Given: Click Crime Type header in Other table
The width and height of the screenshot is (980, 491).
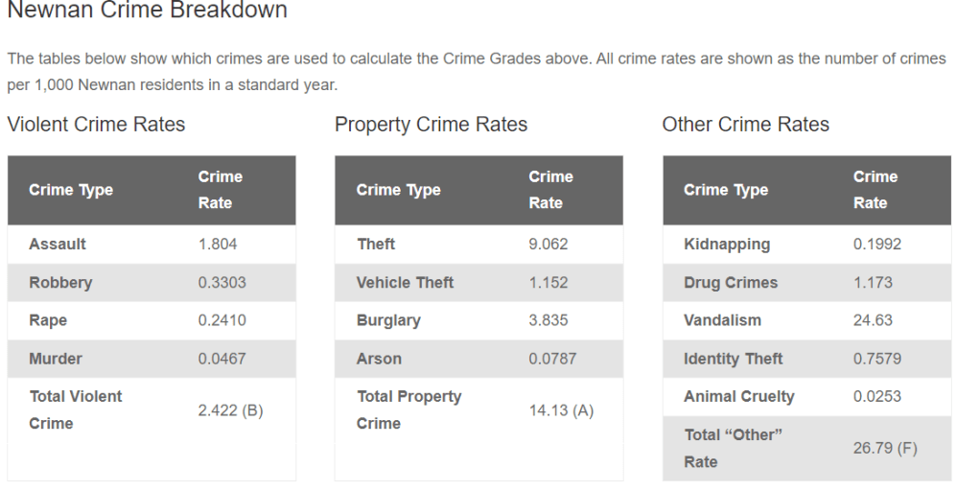Looking at the screenshot, I should click(x=726, y=190).
